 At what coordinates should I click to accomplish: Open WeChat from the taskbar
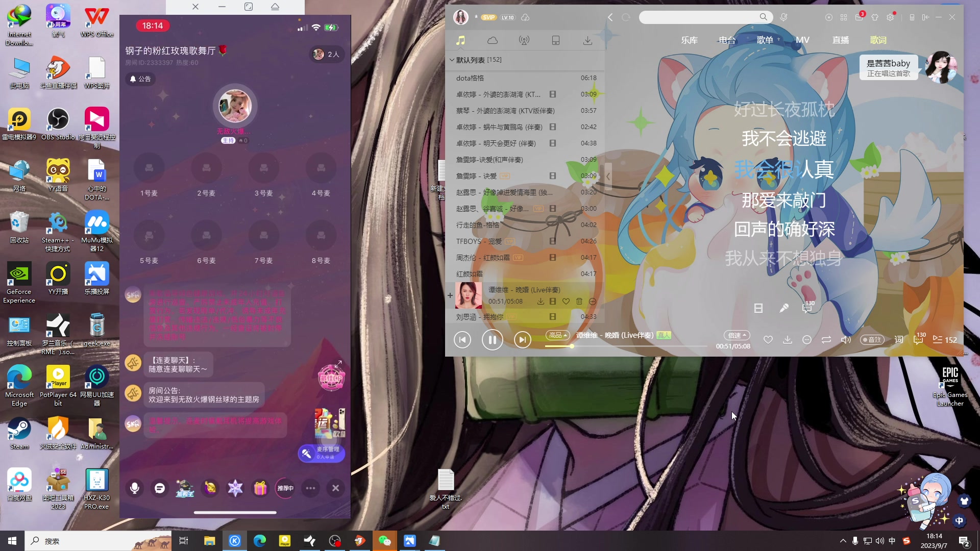[x=384, y=541]
